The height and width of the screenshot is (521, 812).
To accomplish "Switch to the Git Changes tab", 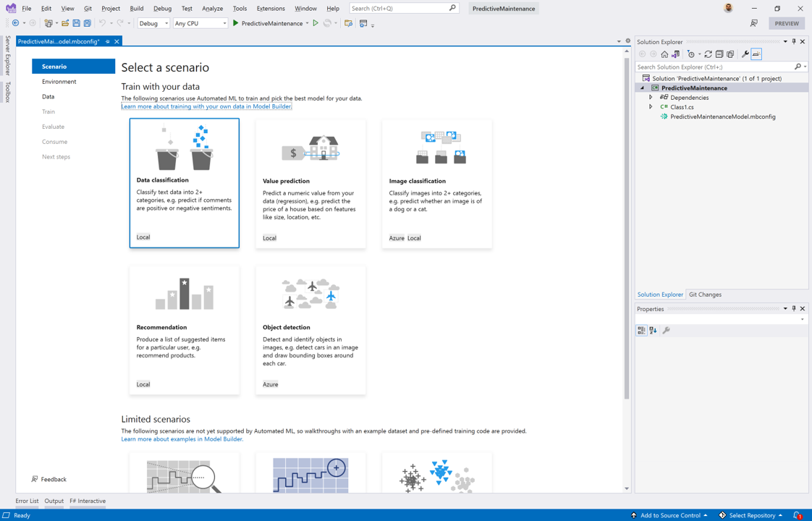I will [705, 295].
